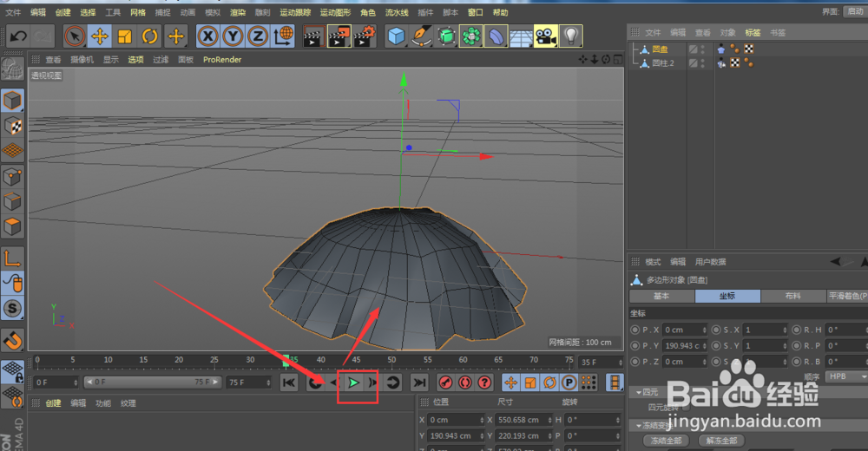Viewport: 868px width, 451px height.
Task: Activate the Scale tool in top toolbar
Action: pos(124,36)
